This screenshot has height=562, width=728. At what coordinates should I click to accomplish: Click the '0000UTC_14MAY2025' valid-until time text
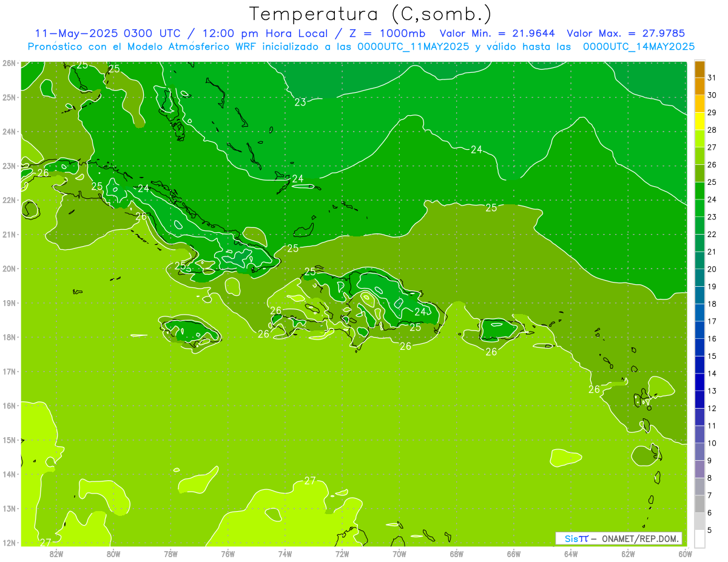[639, 46]
